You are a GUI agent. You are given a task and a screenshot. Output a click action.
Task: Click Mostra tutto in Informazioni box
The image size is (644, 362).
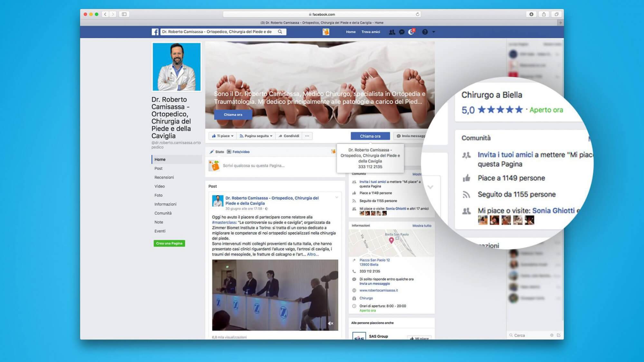point(422,226)
